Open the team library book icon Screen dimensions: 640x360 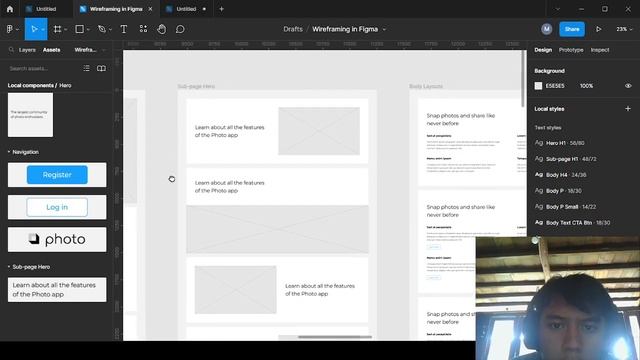101,68
